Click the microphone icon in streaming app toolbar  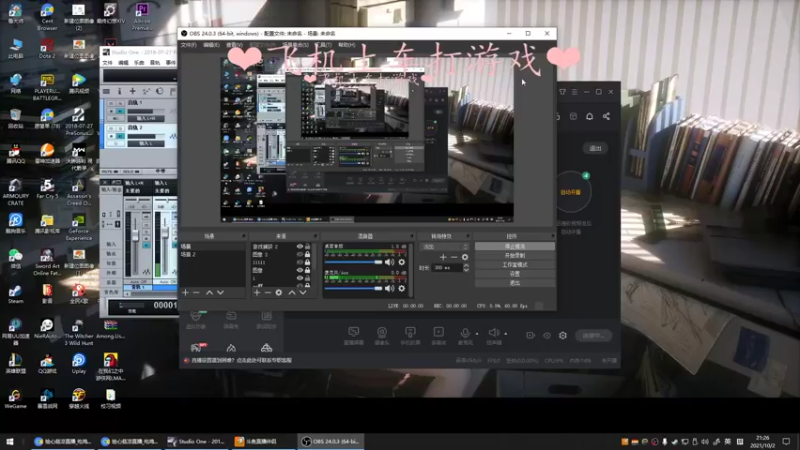tap(465, 333)
